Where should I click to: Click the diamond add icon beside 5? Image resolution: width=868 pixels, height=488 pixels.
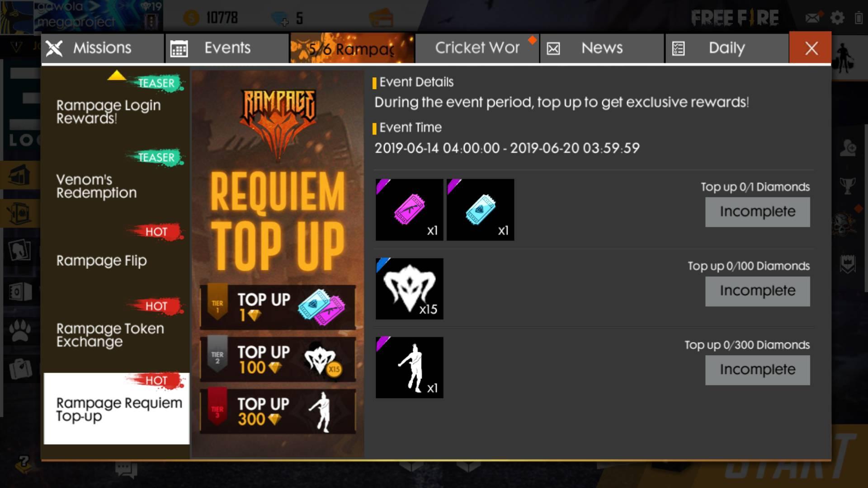pyautogui.click(x=280, y=19)
